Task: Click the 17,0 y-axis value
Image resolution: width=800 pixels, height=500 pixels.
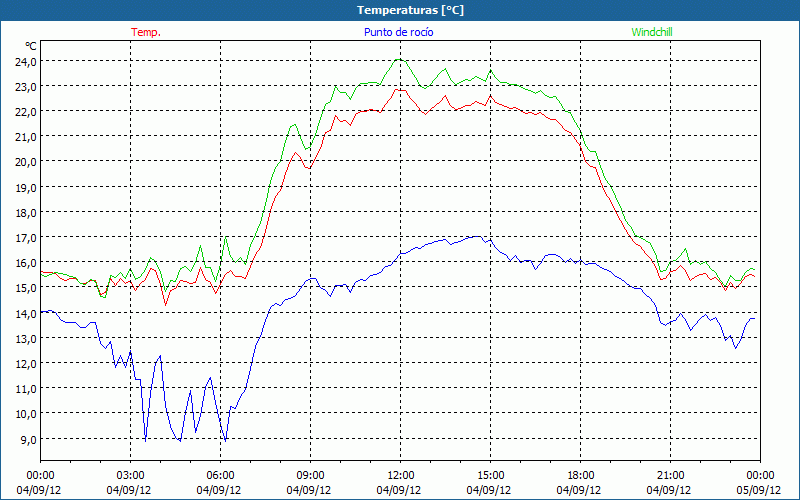Action: tap(27, 238)
